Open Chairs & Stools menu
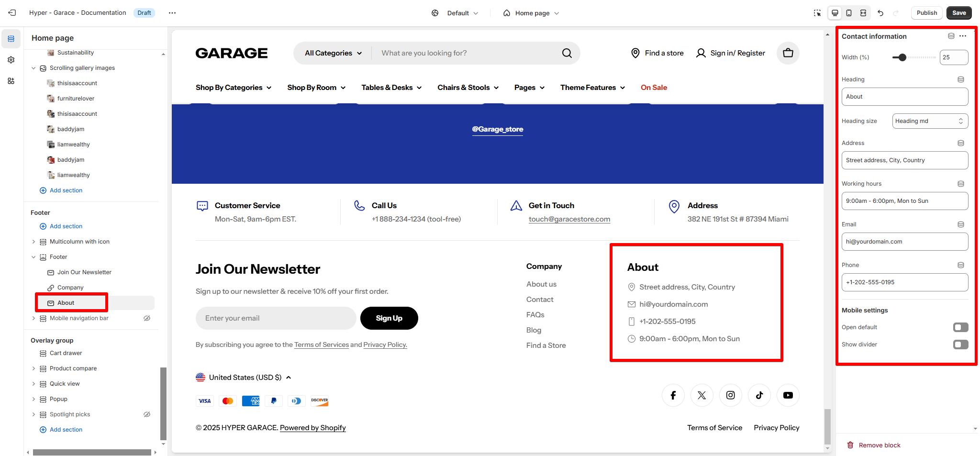980x456 pixels. (468, 88)
